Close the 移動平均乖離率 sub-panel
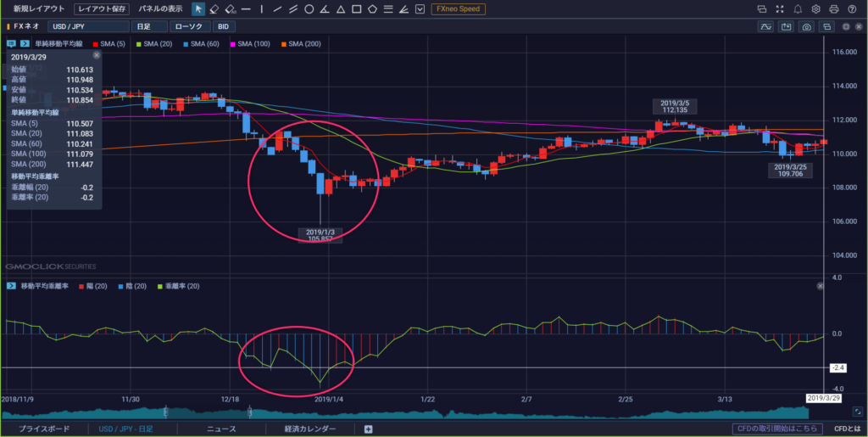Viewport: 868px width, 437px height. pyautogui.click(x=821, y=286)
